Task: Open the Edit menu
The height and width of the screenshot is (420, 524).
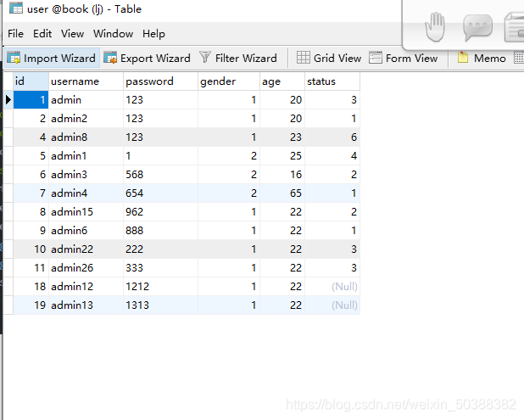Action: click(42, 34)
